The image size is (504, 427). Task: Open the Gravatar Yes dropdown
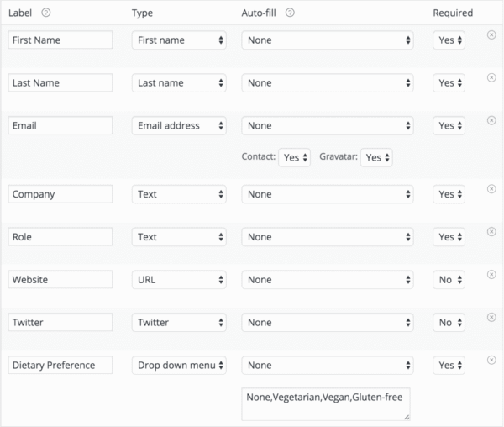pos(376,157)
